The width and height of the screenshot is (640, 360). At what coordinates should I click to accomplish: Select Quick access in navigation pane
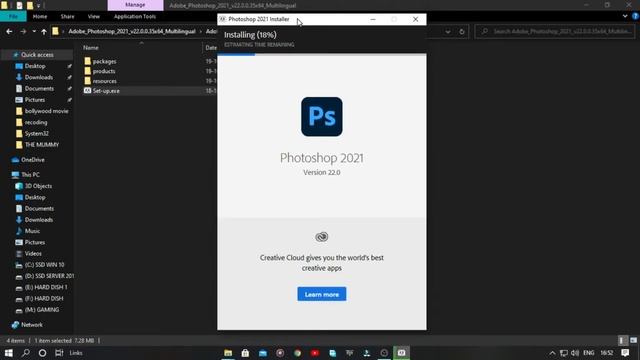pos(37,55)
